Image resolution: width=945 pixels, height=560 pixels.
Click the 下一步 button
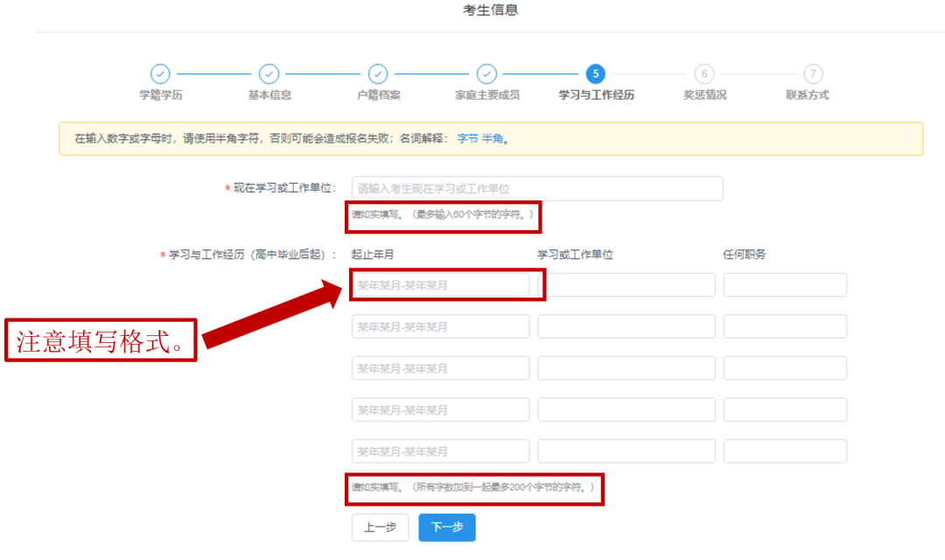pyautogui.click(x=446, y=528)
